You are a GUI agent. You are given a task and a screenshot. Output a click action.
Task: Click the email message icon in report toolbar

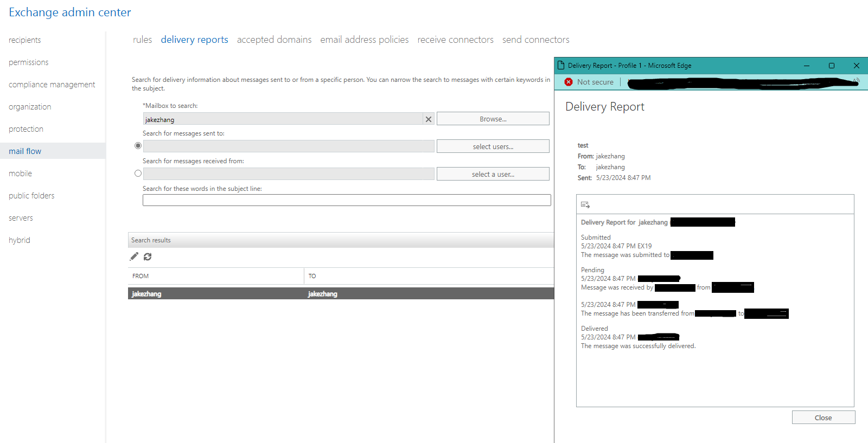pos(585,204)
